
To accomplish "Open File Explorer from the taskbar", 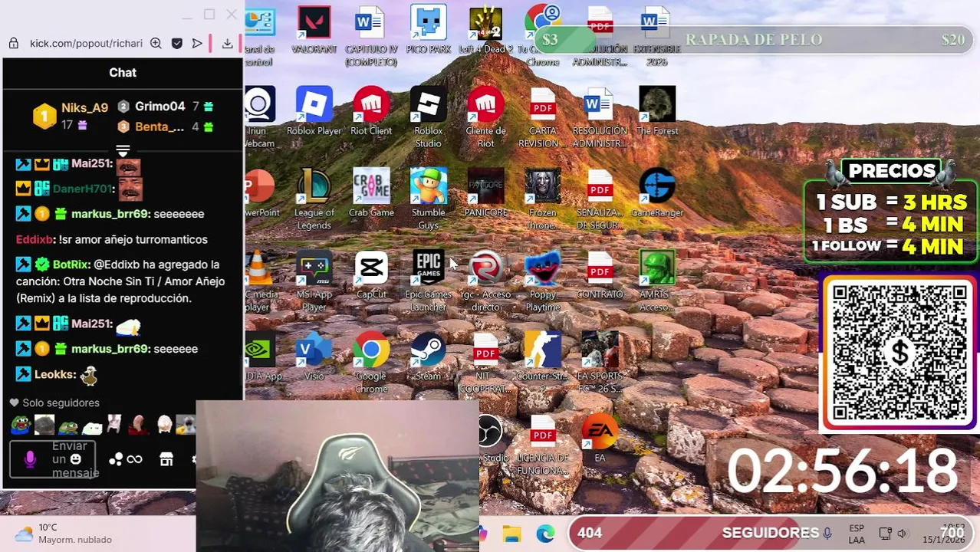I will click(512, 534).
